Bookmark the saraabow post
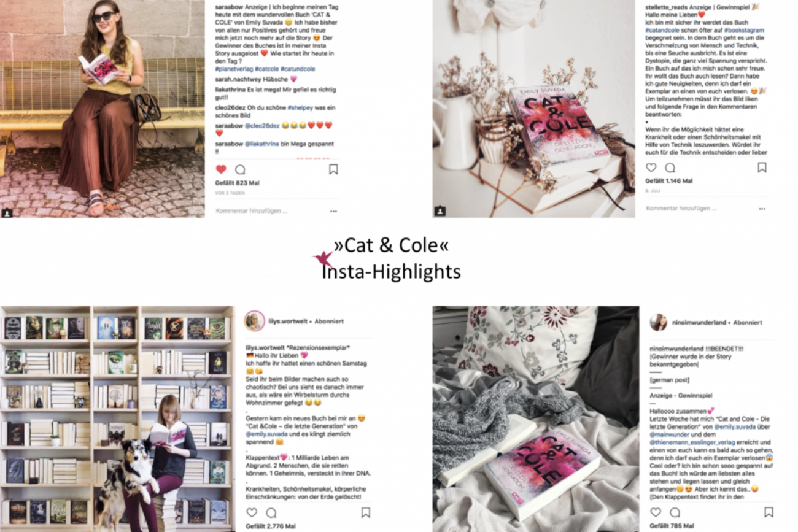Screen dimensions: 798x532 333,169
